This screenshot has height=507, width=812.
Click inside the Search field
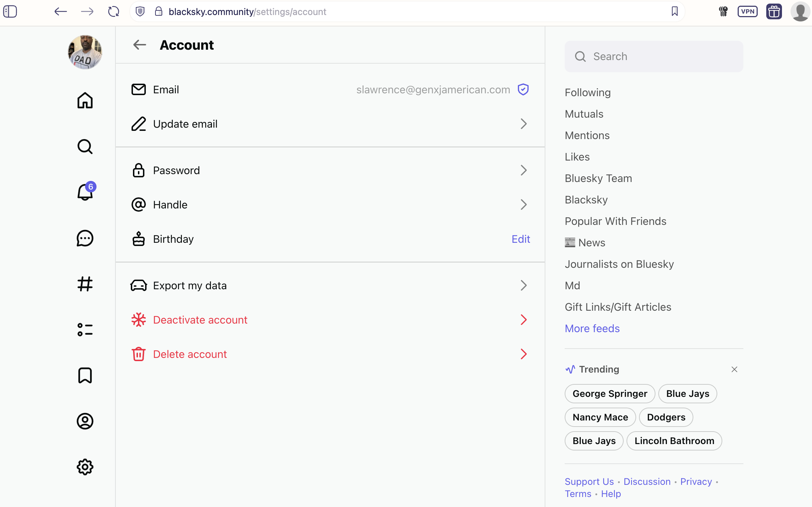click(653, 56)
